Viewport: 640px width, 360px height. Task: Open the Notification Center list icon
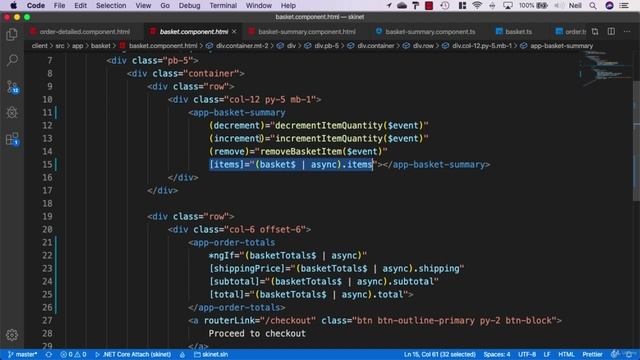624,5
